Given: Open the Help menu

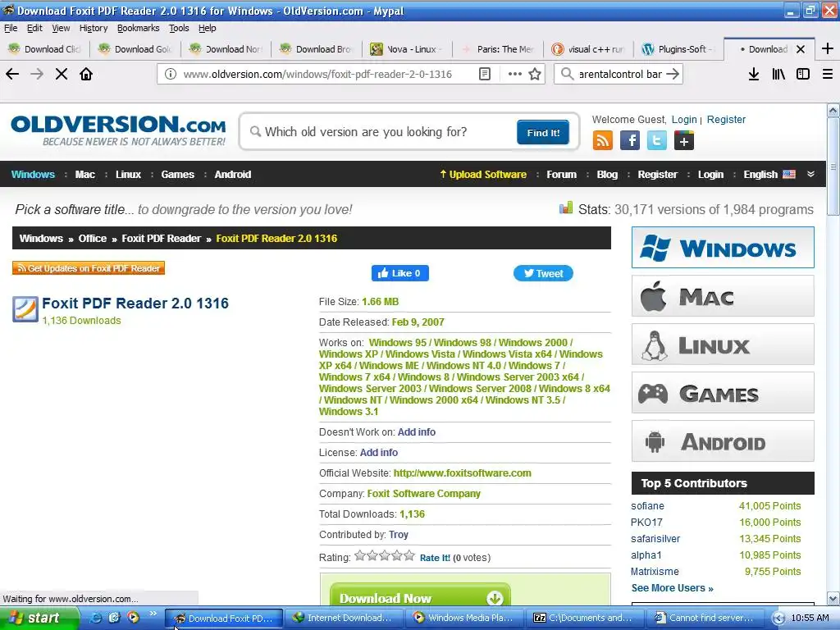Looking at the screenshot, I should tap(208, 28).
